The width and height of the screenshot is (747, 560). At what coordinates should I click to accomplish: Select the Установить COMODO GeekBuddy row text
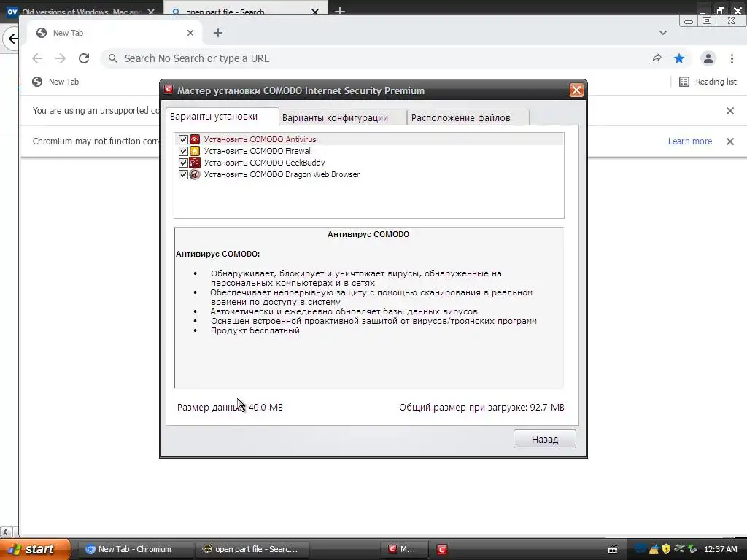tap(264, 163)
